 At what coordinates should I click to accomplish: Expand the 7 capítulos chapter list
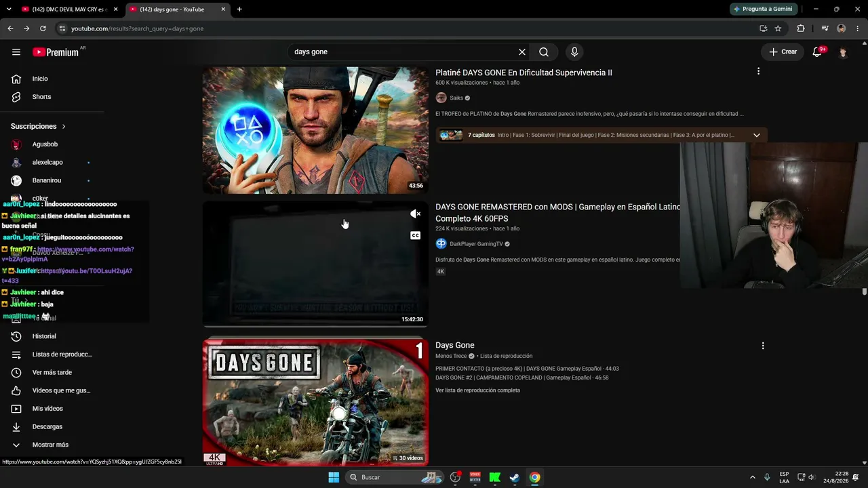click(x=757, y=135)
